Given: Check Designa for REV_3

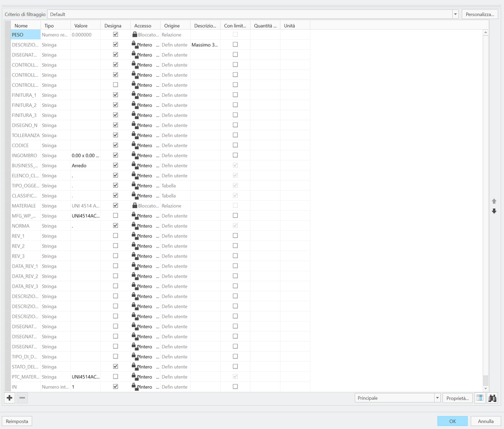Looking at the screenshot, I should click(x=116, y=256).
